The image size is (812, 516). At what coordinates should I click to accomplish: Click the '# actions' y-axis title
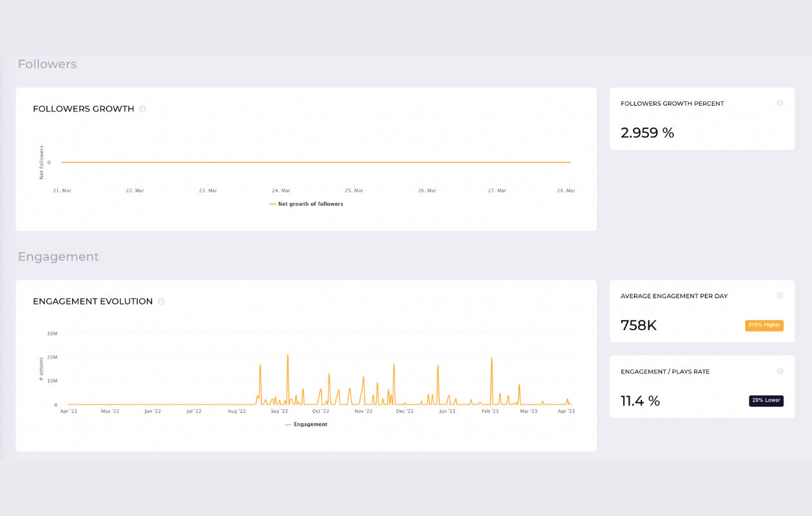42,369
